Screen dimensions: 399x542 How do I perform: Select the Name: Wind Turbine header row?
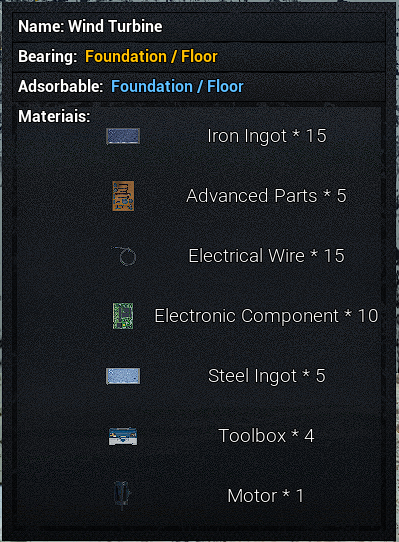coord(199,27)
